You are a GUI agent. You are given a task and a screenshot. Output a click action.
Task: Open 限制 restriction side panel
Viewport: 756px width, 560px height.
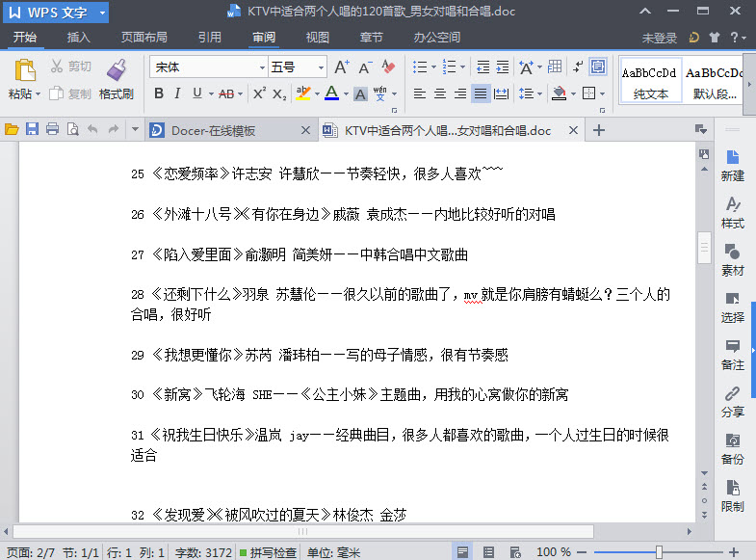coord(732,496)
